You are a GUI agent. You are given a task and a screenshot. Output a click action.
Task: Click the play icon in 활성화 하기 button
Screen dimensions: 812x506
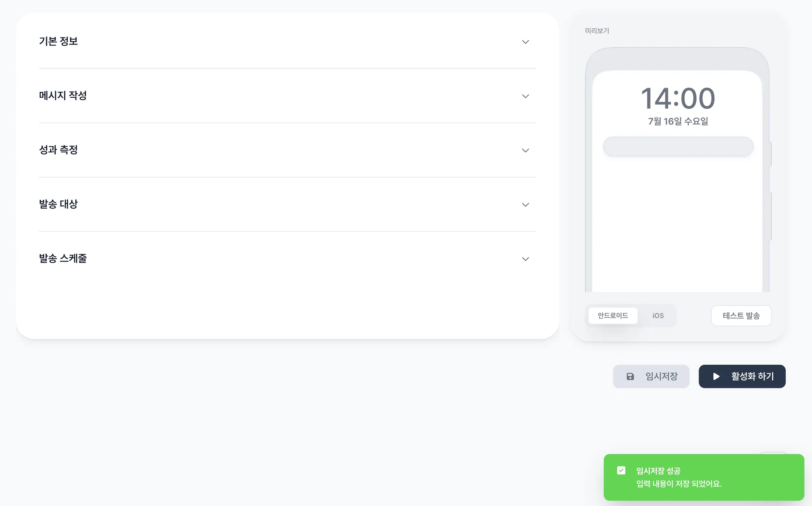tap(716, 377)
